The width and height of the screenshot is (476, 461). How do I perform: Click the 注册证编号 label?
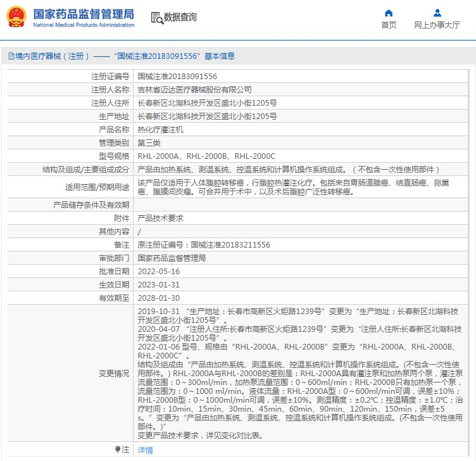110,76
